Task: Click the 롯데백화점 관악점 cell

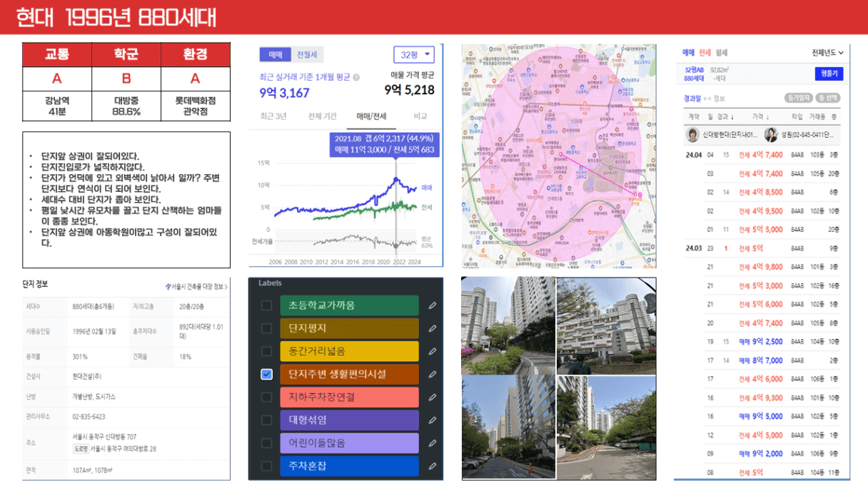Action: 195,106
